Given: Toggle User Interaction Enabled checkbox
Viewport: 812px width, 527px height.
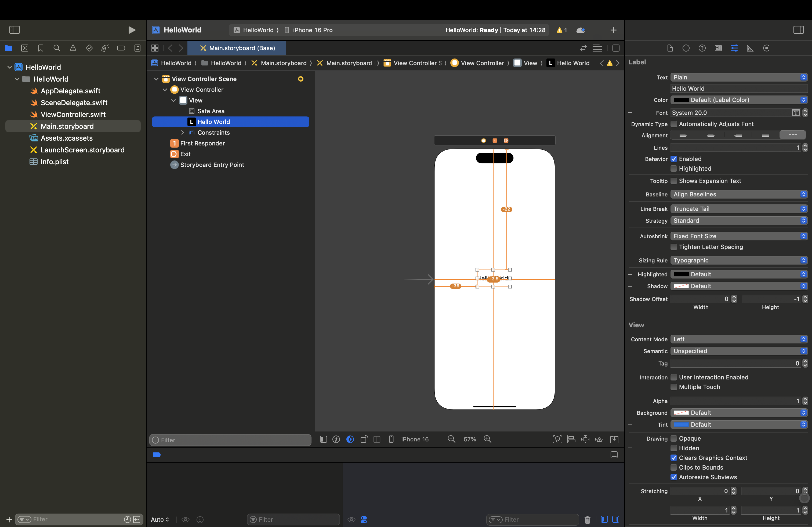Looking at the screenshot, I should coord(674,377).
